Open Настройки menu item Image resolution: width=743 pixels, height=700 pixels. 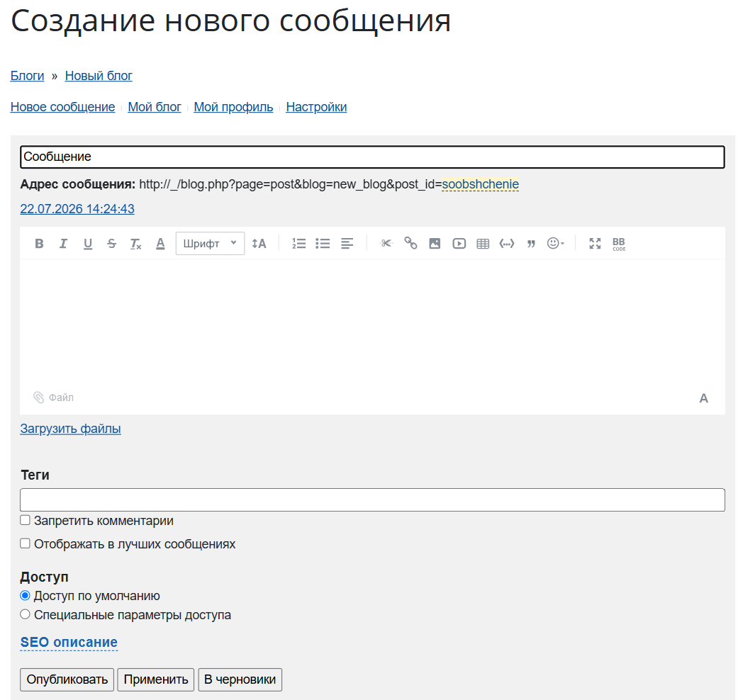pyautogui.click(x=316, y=107)
